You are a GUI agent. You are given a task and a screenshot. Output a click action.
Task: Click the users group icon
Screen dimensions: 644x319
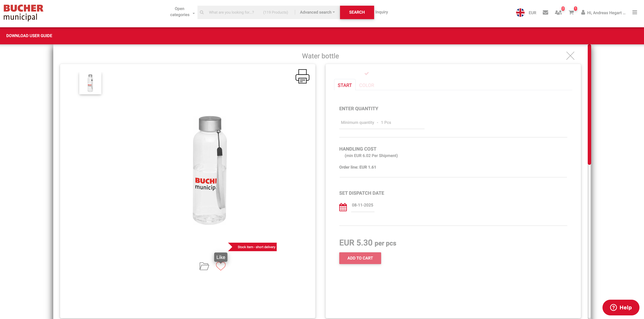click(558, 13)
